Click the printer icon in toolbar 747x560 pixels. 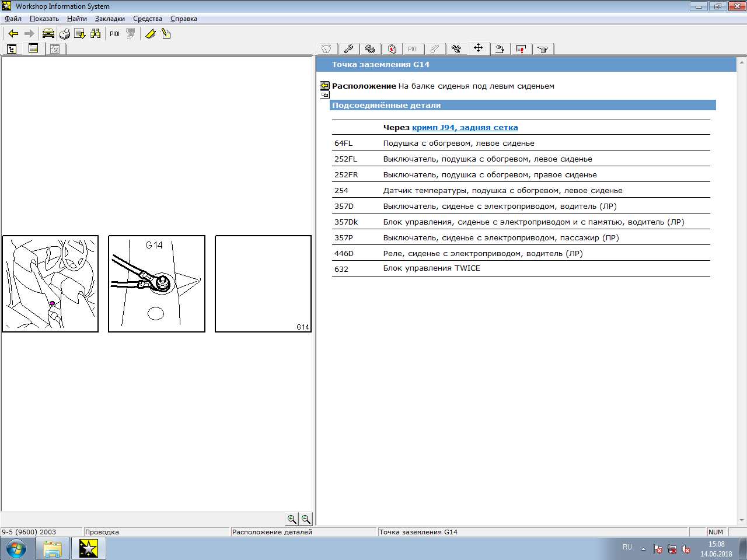[x=64, y=34]
